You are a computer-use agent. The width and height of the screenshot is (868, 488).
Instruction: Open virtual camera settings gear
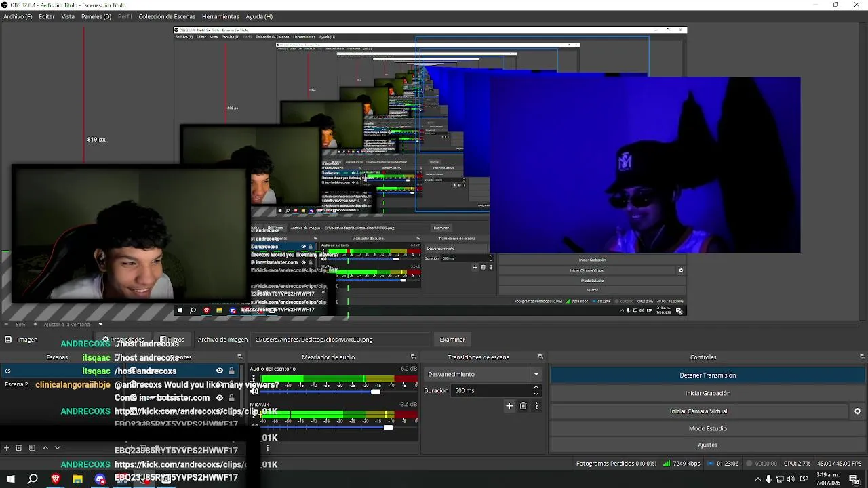pyautogui.click(x=857, y=411)
